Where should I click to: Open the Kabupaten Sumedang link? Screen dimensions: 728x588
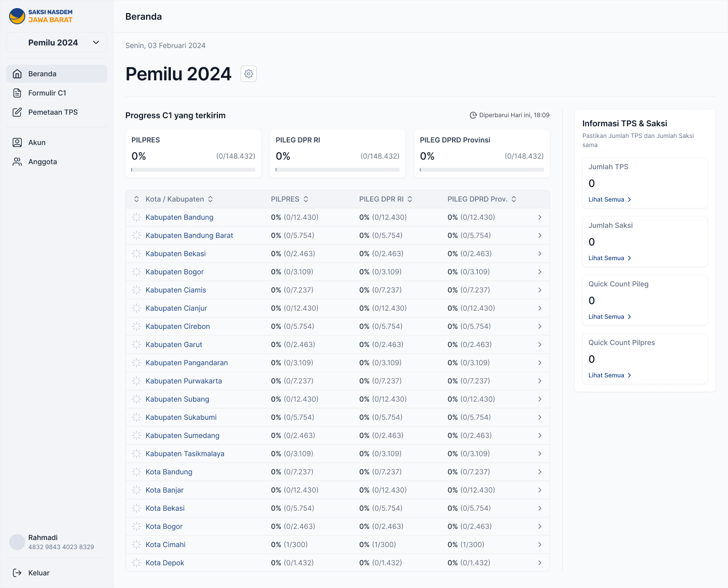(183, 435)
